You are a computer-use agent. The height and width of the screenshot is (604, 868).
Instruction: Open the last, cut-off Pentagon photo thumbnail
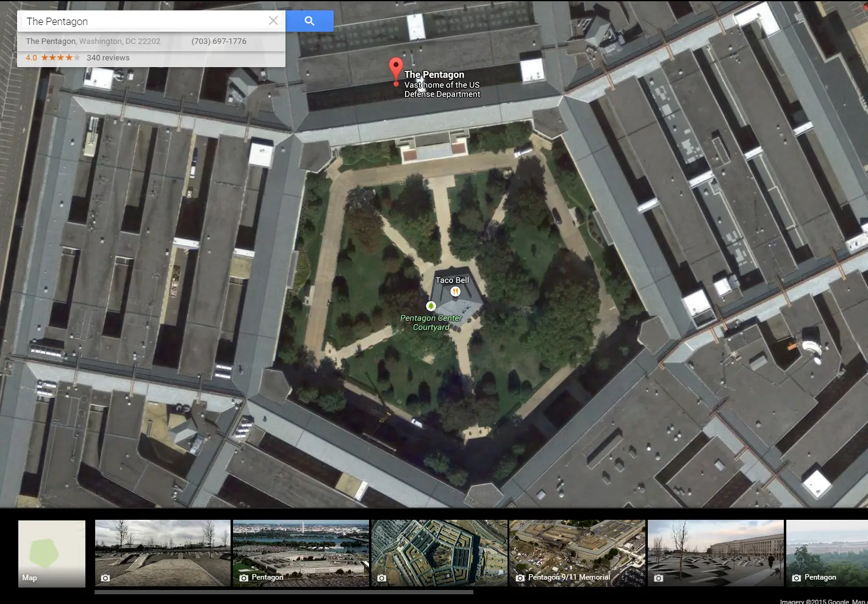(827, 553)
